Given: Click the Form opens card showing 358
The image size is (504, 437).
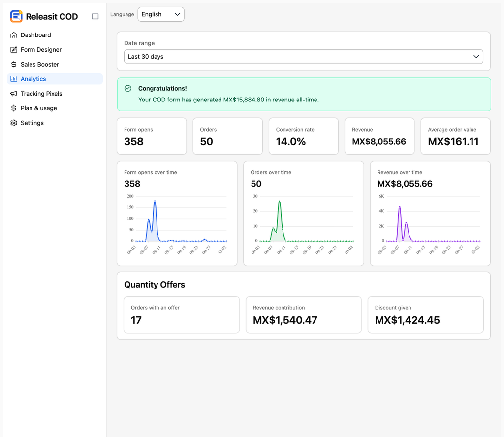Looking at the screenshot, I should tap(152, 136).
